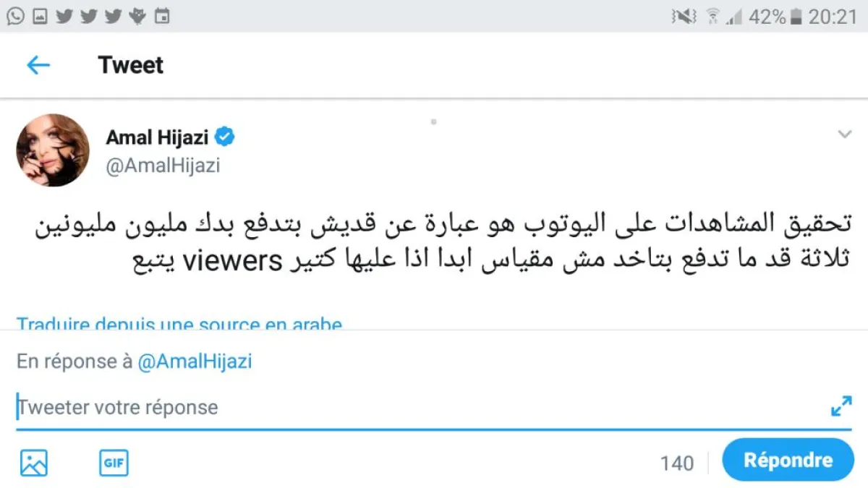Image resolution: width=868 pixels, height=488 pixels.
Task: Tap the 140 character counter
Action: 676,463
